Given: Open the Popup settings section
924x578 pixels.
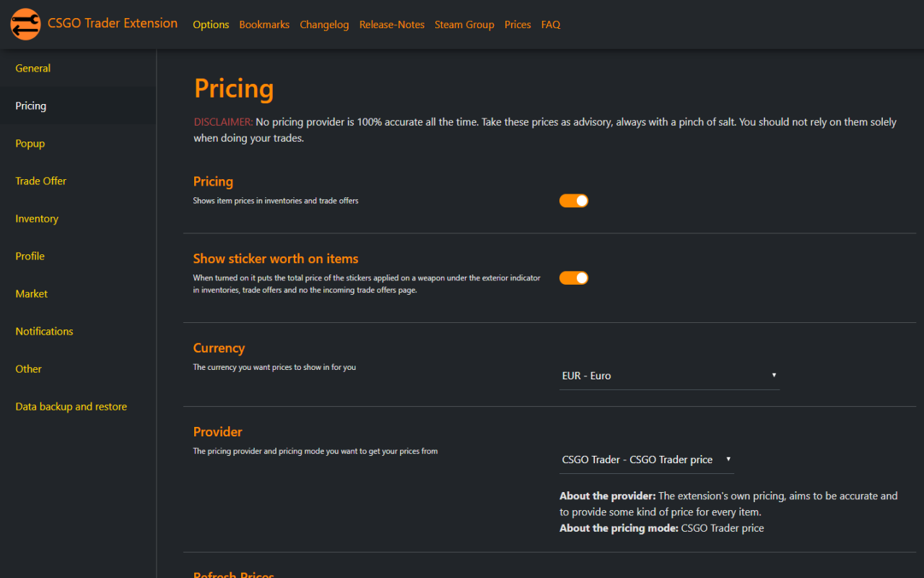Looking at the screenshot, I should tap(30, 144).
